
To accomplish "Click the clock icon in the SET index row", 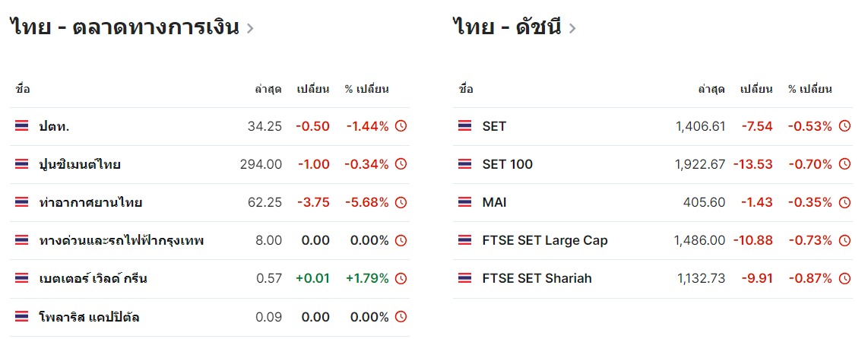I will coord(844,126).
